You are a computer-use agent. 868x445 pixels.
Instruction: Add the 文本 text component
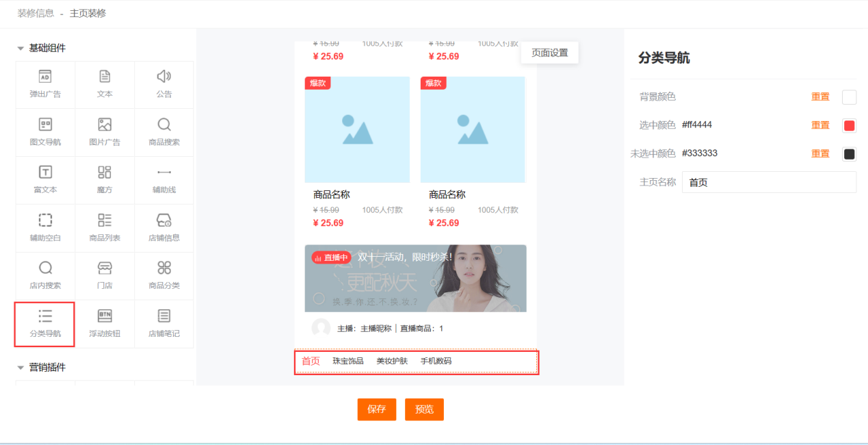coord(105,84)
